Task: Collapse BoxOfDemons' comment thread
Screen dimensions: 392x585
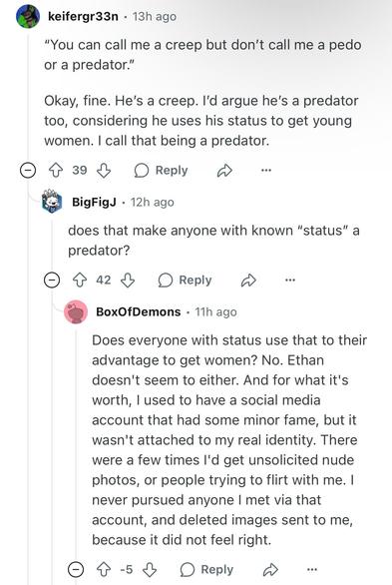Action: 76,569
